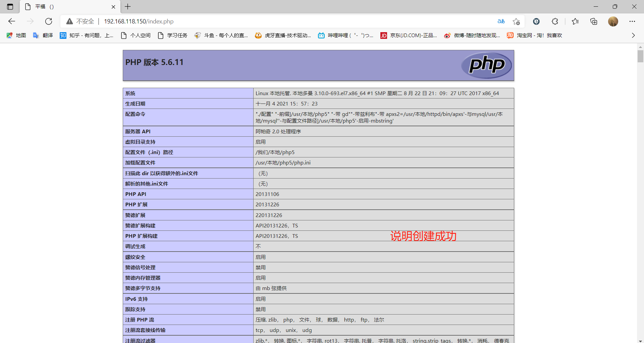Expand the bookmarks bar overflow chevron
The width and height of the screenshot is (644, 343).
pos(633,36)
